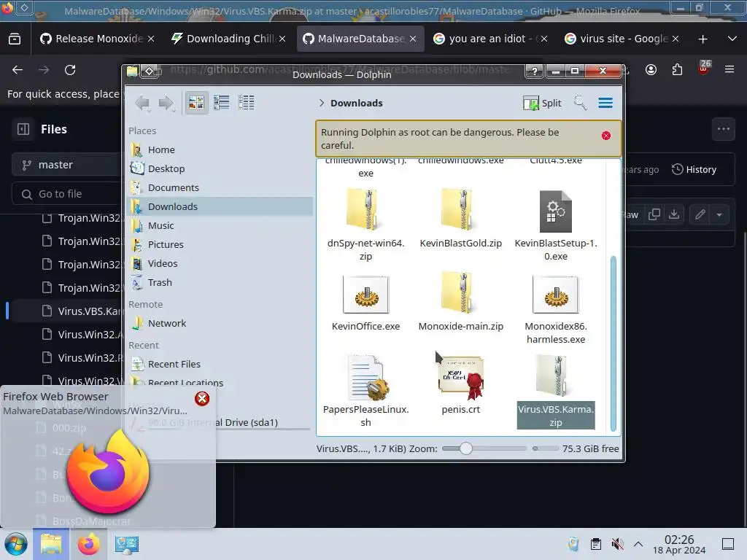Select penis.crt certificate icon
Image resolution: width=747 pixels, height=560 pixels.
pyautogui.click(x=461, y=378)
